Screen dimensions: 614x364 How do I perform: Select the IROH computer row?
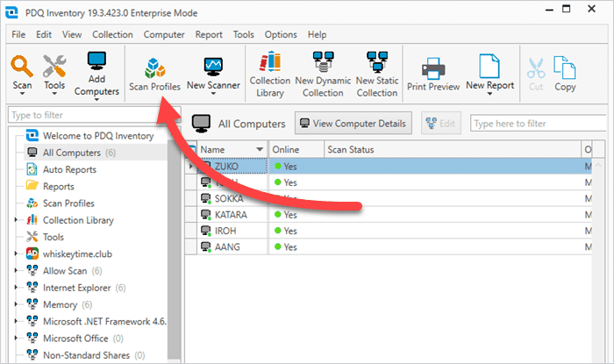[388, 231]
